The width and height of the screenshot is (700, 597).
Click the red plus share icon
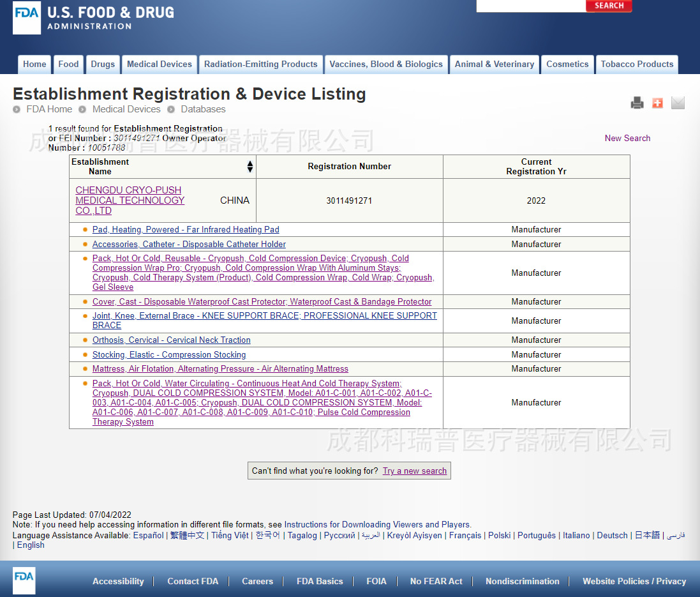tap(657, 103)
